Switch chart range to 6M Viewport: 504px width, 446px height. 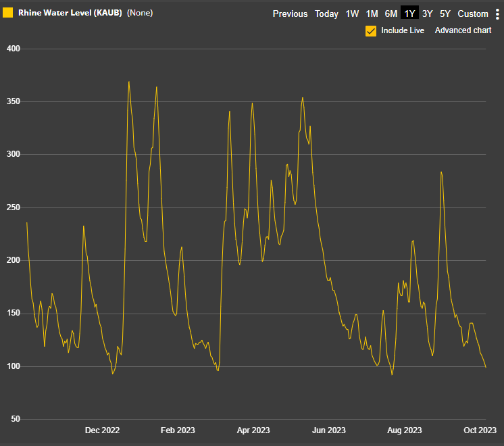coord(391,14)
